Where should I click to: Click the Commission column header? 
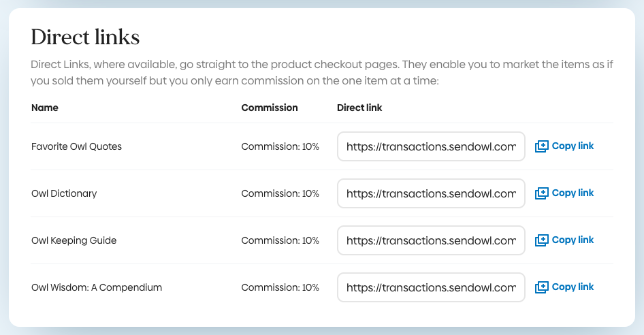coord(270,108)
